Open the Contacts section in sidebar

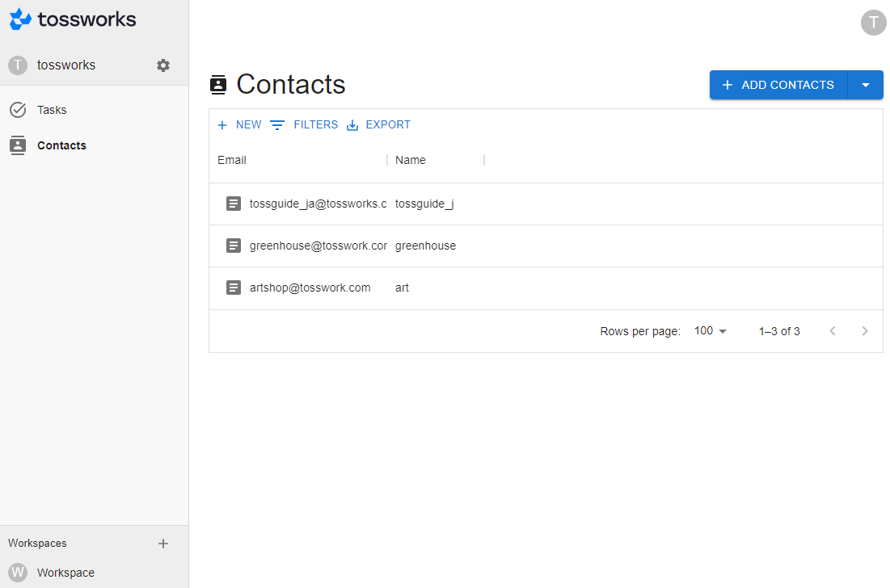click(61, 145)
